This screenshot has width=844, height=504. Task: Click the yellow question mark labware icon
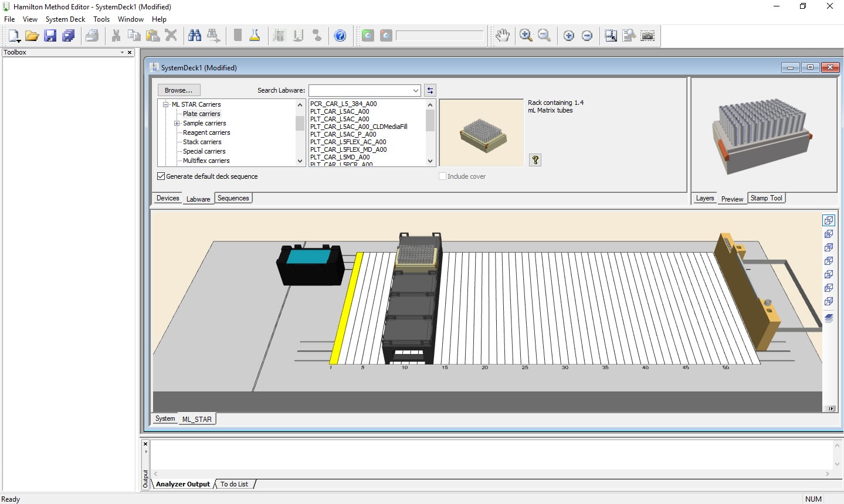coord(535,159)
